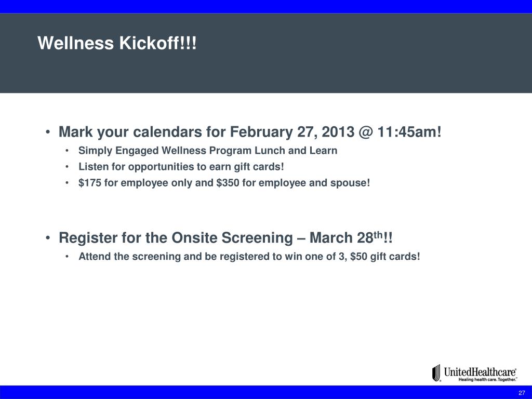Click the dark gray title banner area
532x399 pixels.
[266, 54]
